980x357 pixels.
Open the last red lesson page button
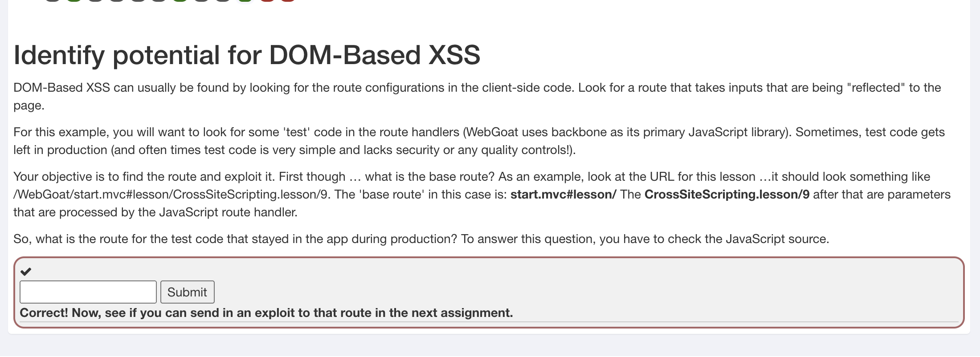coord(288,0)
